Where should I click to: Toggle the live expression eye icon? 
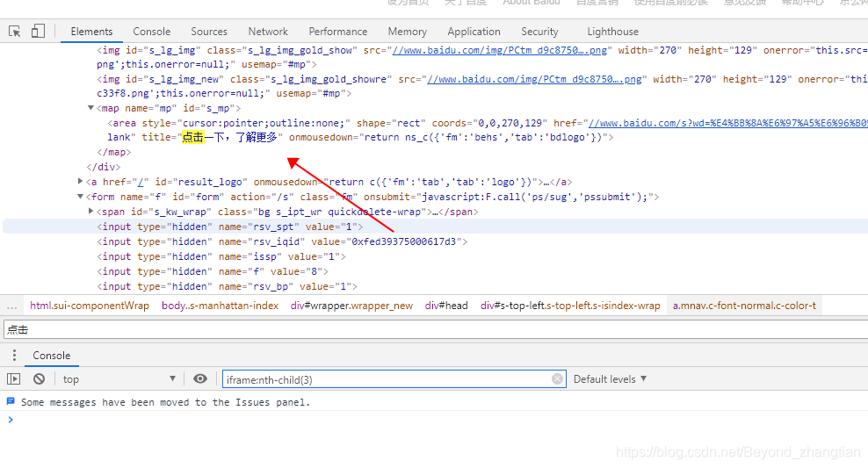[200, 379]
